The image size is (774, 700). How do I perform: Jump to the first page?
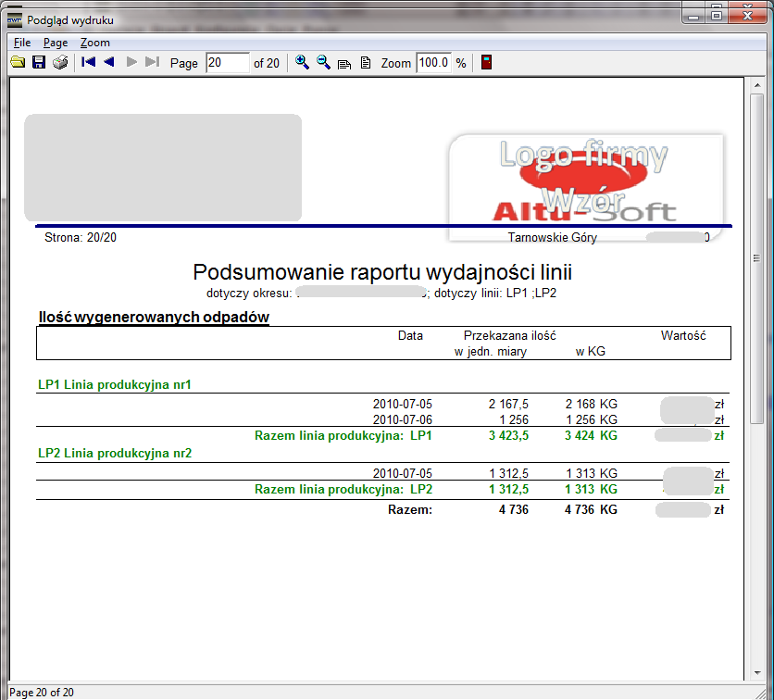click(89, 62)
